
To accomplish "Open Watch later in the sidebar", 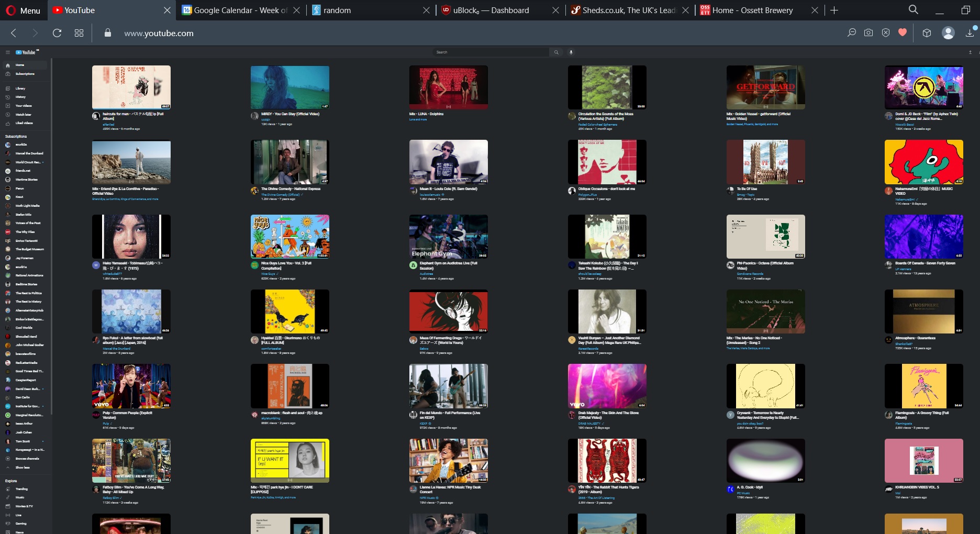I will [x=26, y=115].
